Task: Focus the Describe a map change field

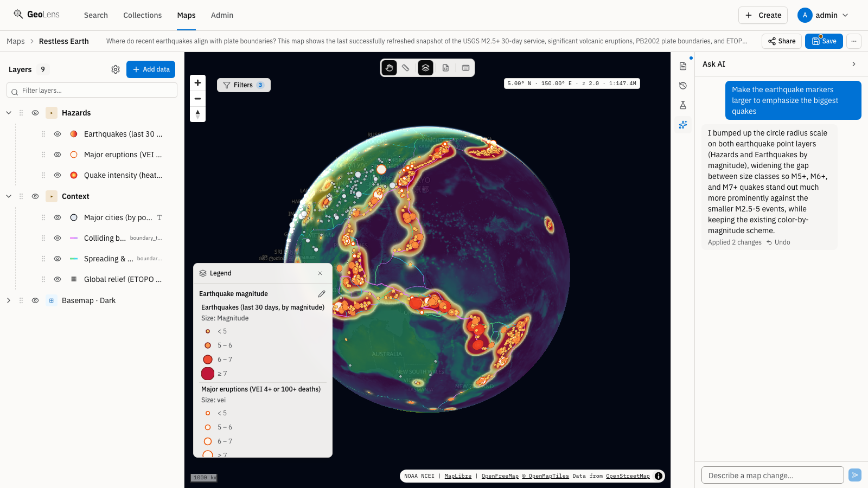Action: 773,475
